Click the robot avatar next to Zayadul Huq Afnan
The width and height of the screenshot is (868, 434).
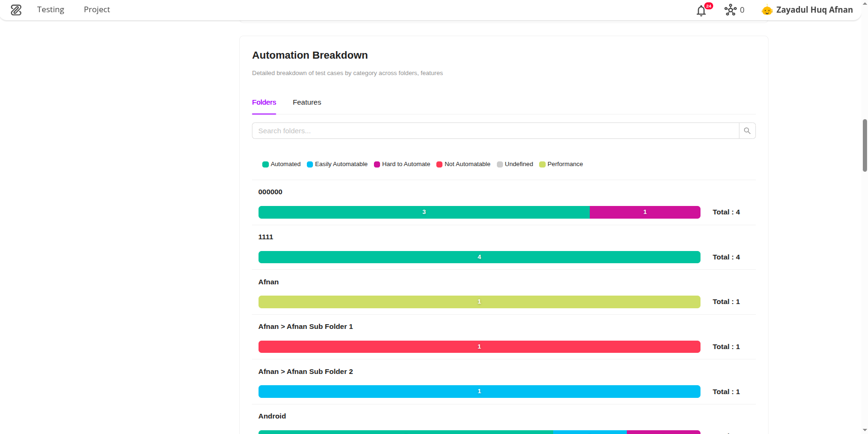pos(767,10)
